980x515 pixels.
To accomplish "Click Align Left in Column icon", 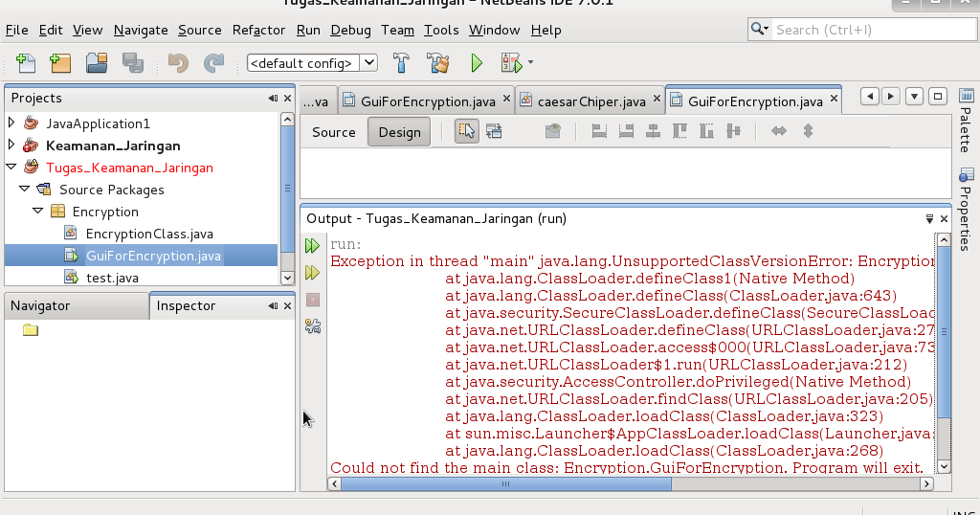I will (599, 131).
